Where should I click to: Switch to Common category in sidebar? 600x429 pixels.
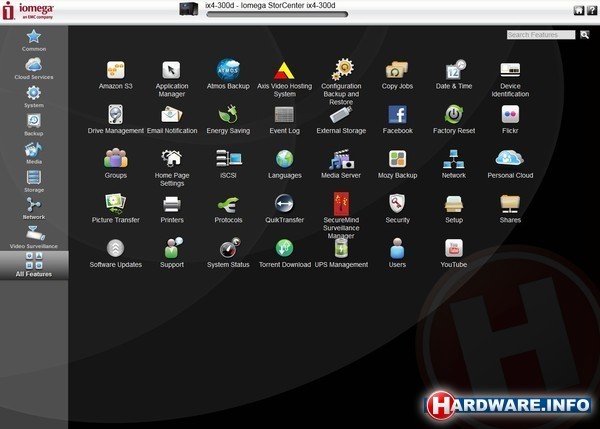coord(34,41)
